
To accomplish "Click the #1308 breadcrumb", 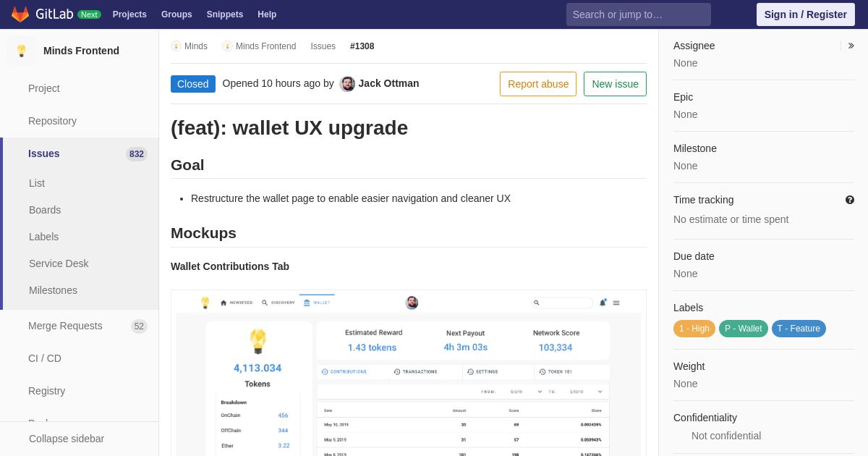I will point(362,46).
